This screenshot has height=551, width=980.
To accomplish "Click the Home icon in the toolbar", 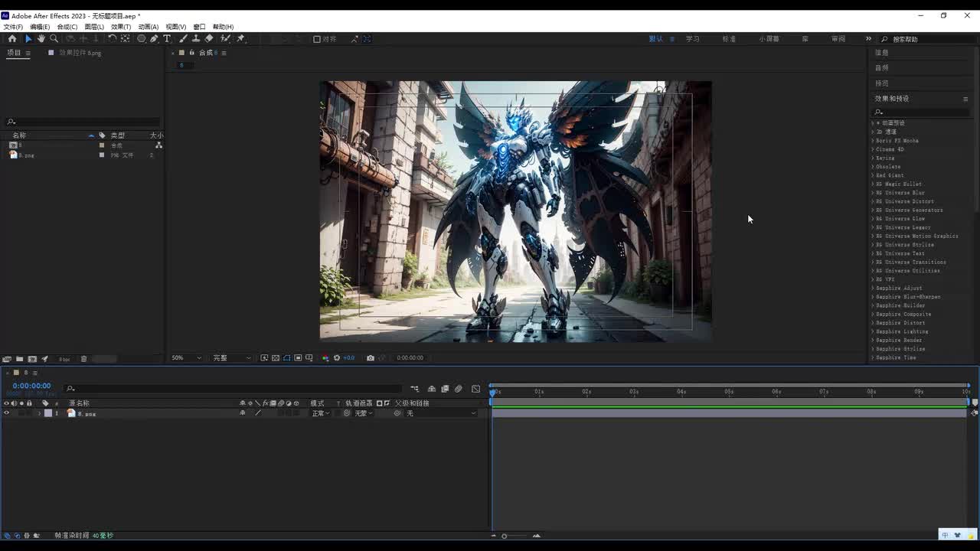I will [x=12, y=38].
